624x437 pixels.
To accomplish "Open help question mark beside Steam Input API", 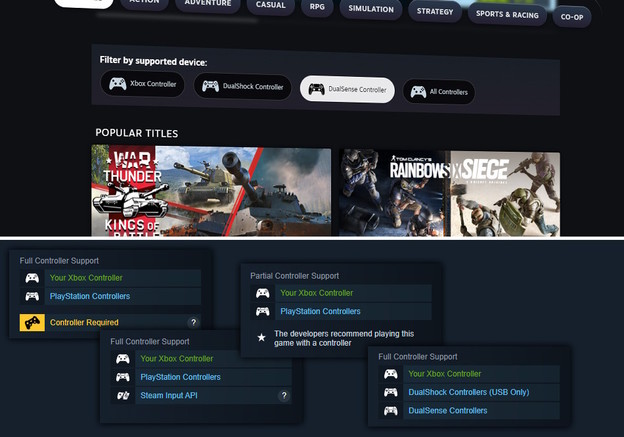I will (284, 396).
